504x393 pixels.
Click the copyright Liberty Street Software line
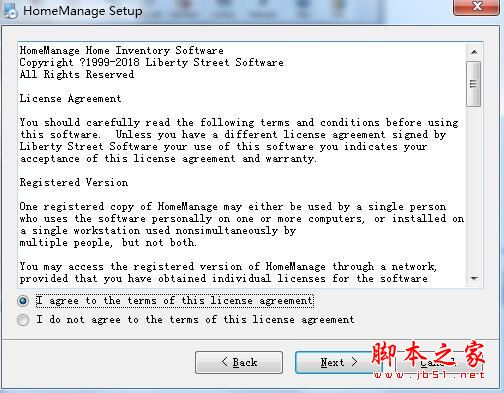coord(152,62)
